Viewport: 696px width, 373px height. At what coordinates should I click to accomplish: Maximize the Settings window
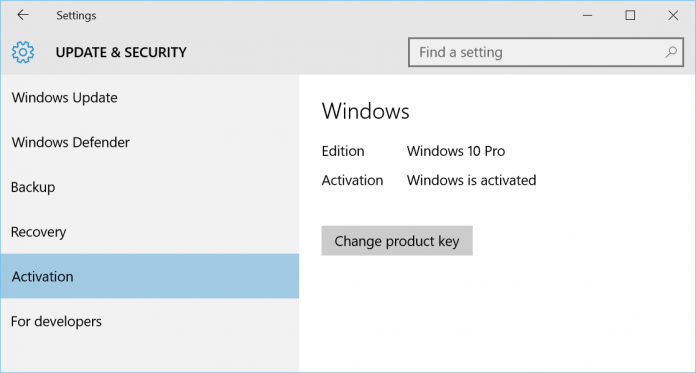(x=630, y=16)
